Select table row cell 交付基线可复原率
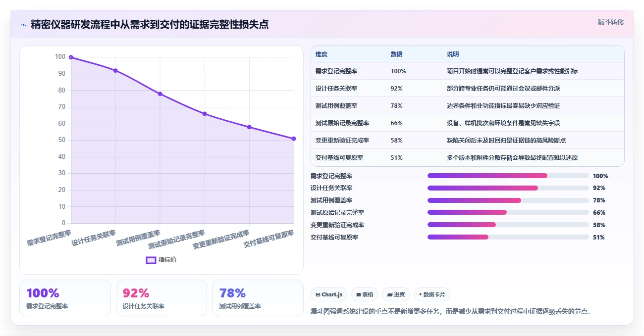644x336 pixels. tap(339, 158)
